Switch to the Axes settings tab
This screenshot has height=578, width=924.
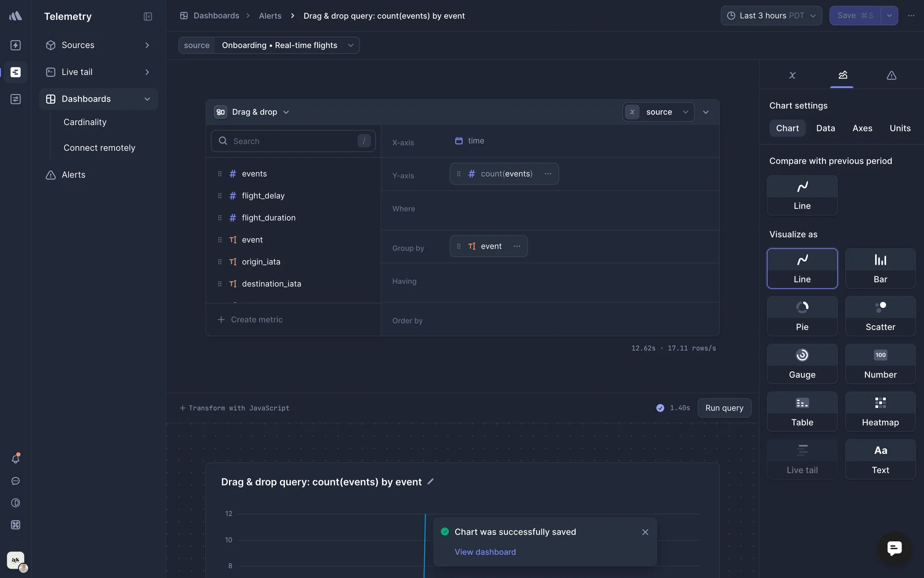point(862,128)
